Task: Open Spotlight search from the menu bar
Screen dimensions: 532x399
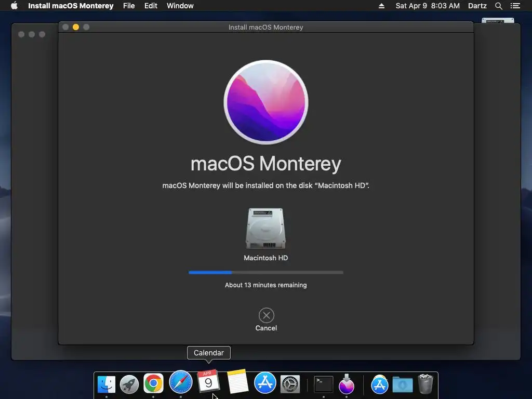Action: (498, 6)
